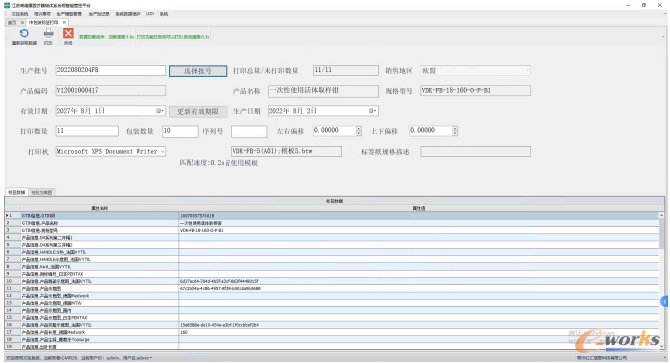Click the batch number field 2022080204FB

(110, 70)
